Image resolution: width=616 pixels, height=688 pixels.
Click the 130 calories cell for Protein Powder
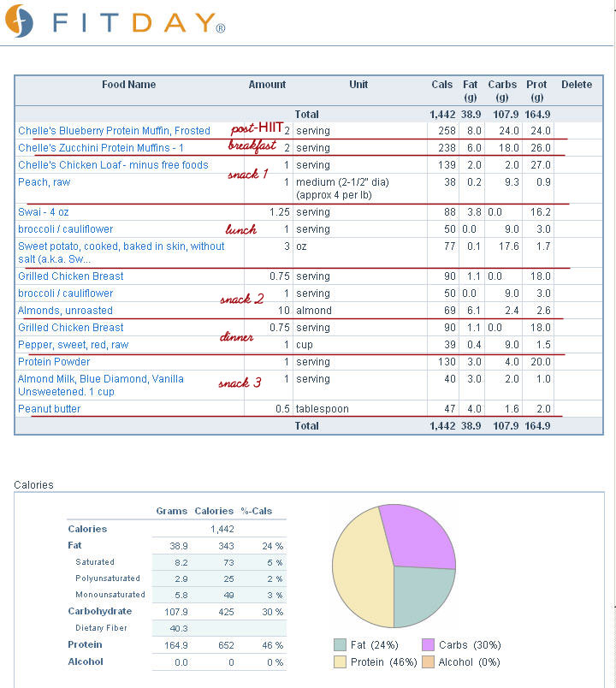(447, 362)
